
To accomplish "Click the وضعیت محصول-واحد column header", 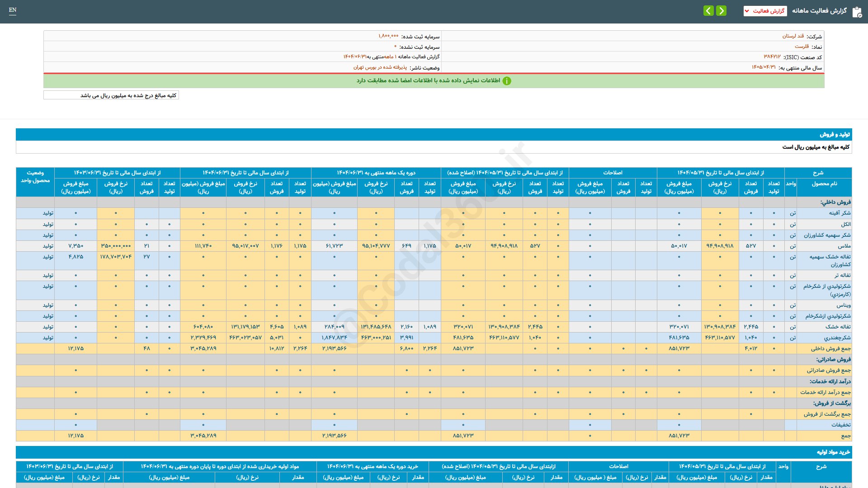I will pyautogui.click(x=35, y=177).
